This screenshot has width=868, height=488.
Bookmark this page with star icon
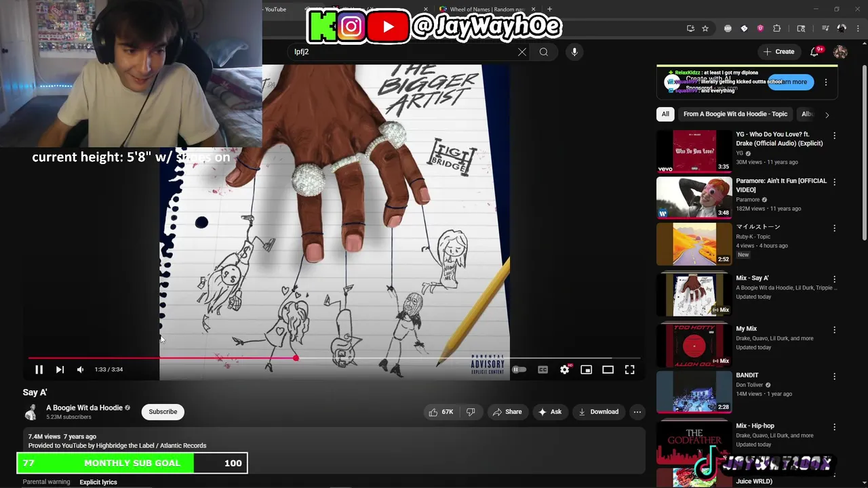[705, 28]
